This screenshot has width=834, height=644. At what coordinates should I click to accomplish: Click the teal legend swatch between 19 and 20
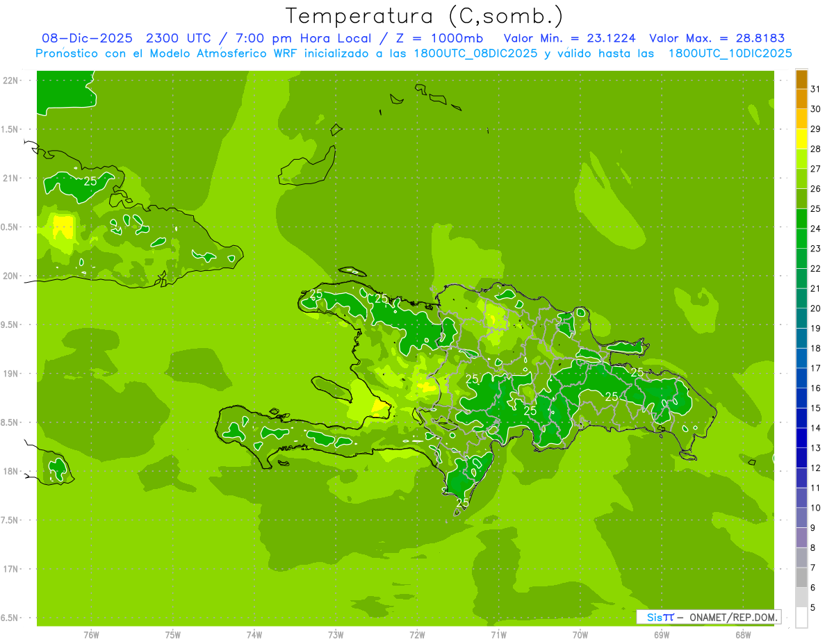(x=801, y=319)
